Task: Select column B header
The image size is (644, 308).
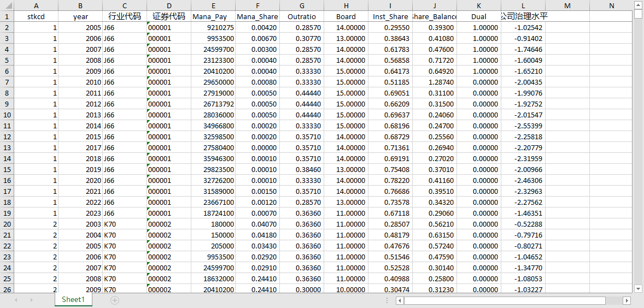Action: 80,5
